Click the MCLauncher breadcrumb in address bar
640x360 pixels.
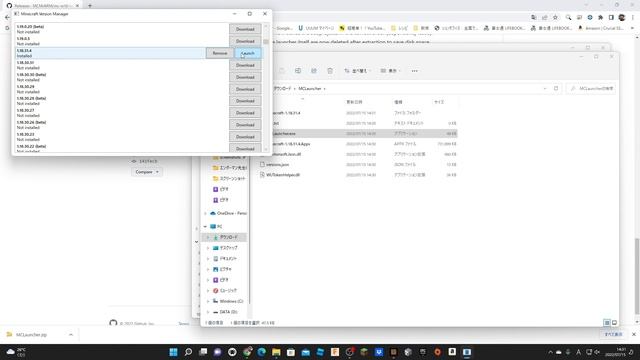310,89
